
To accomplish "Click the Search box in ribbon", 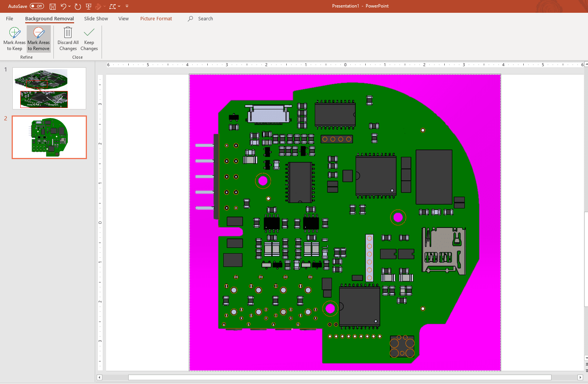I will point(205,18).
